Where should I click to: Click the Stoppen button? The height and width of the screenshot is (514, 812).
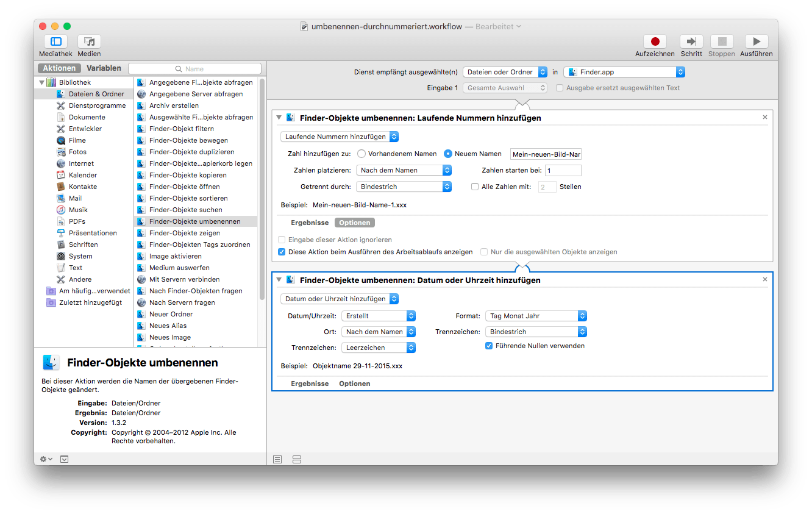(722, 41)
